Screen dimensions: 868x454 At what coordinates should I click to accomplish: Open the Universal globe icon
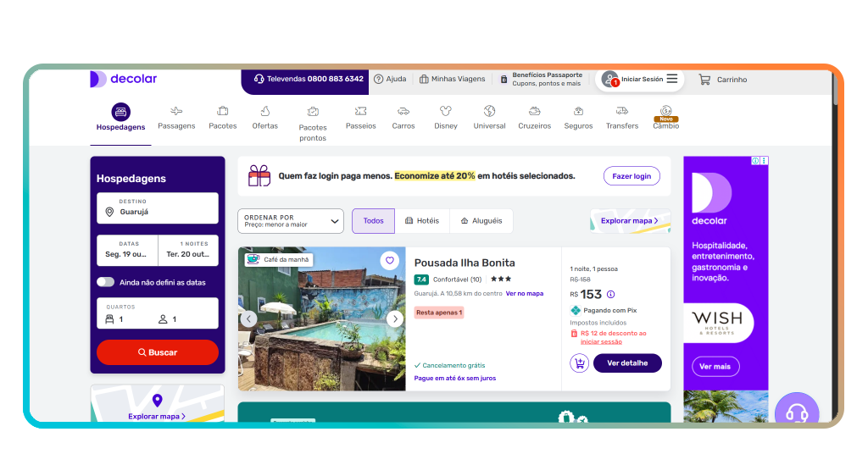coord(489,111)
